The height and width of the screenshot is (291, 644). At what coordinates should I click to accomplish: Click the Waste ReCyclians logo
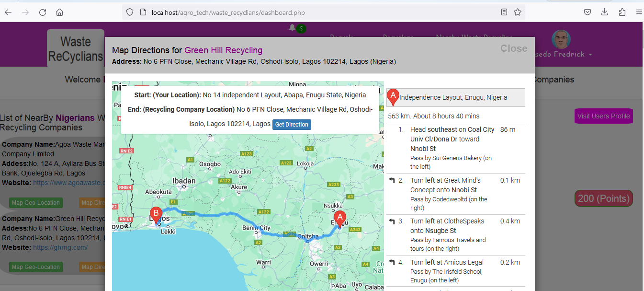click(76, 49)
